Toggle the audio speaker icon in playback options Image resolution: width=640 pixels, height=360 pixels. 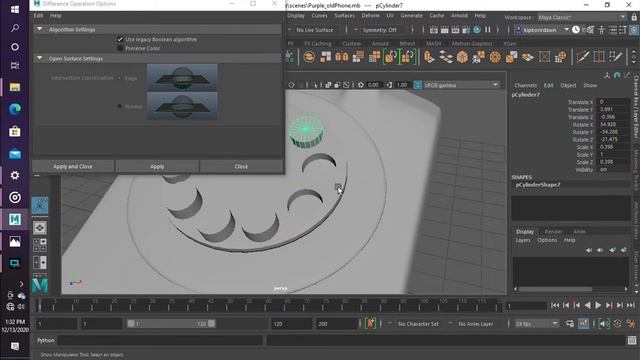pos(603,324)
